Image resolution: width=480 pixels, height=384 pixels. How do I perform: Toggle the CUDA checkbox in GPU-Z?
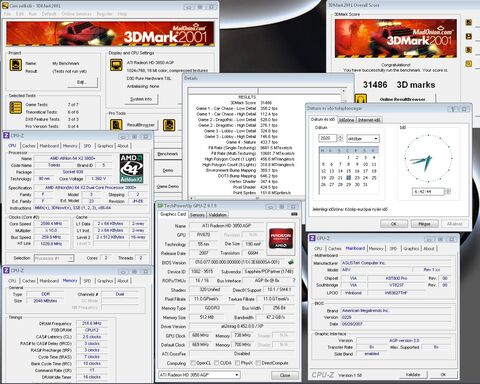(216, 363)
